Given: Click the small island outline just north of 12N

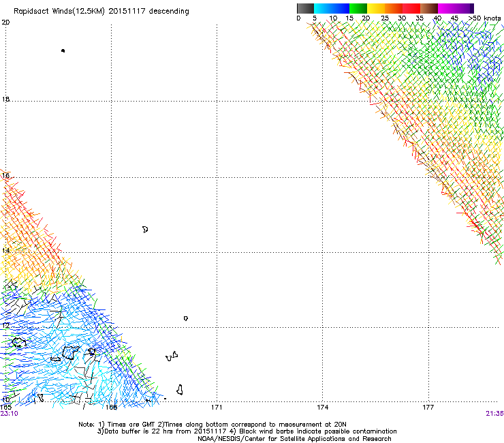Looking at the screenshot, I should (x=186, y=318).
